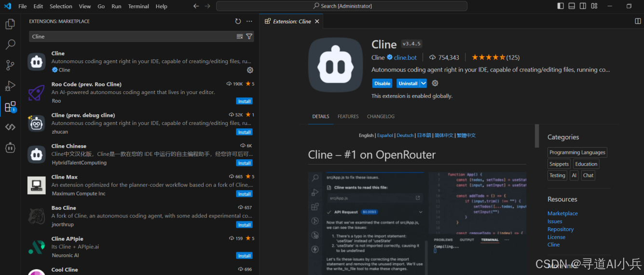Select the Snippets category tag
This screenshot has height=275, width=644.
point(559,164)
